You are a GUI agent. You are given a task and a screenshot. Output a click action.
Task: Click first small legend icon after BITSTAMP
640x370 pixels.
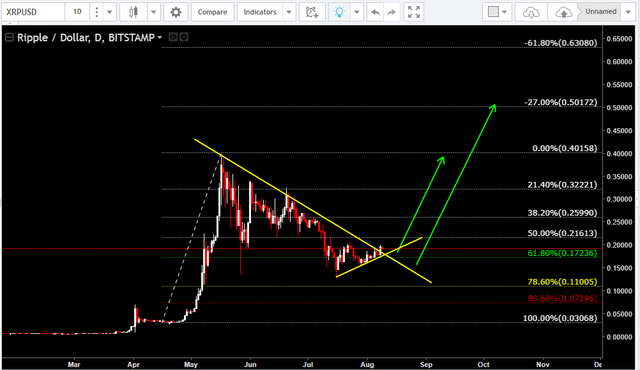coord(173,37)
